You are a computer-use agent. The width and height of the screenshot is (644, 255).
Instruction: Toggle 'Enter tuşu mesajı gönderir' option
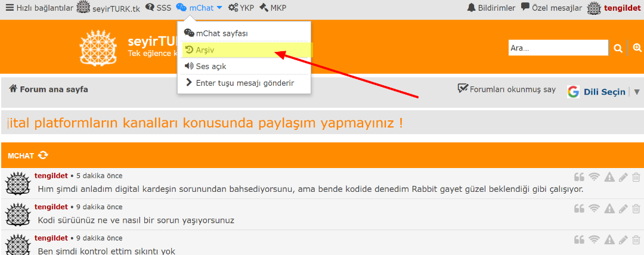click(244, 83)
